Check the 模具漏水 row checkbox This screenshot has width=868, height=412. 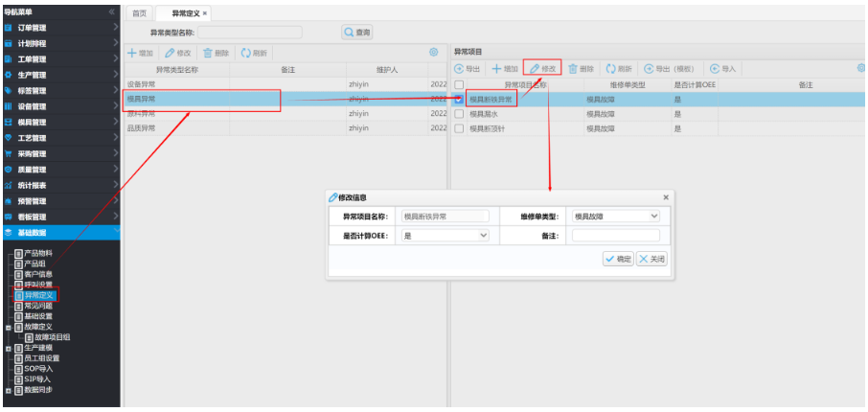tap(459, 113)
